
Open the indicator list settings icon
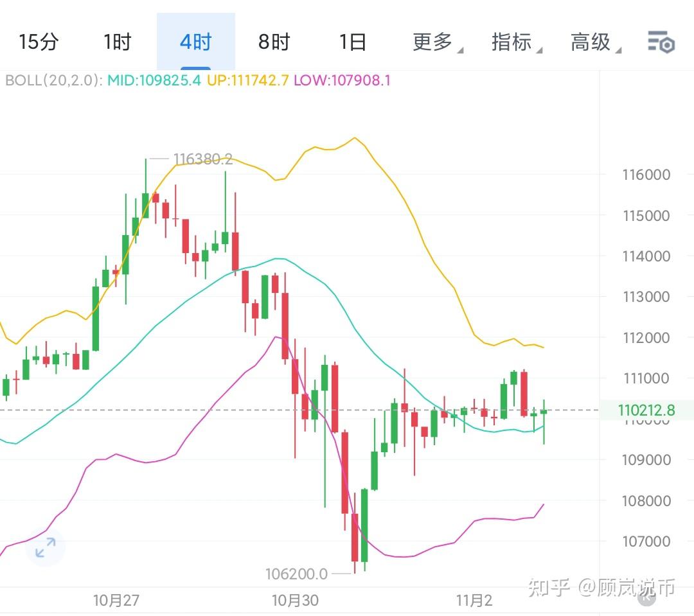tap(662, 42)
